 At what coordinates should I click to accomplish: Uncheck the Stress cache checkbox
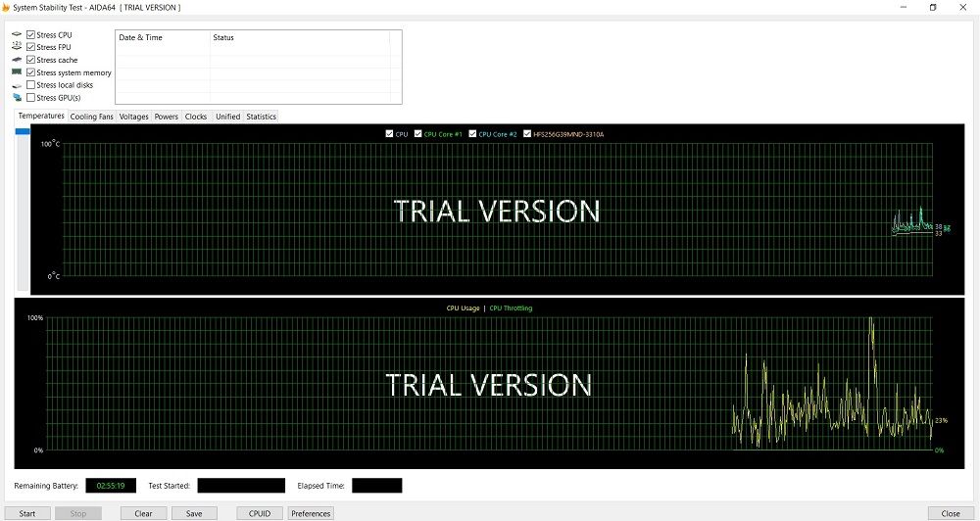point(30,60)
